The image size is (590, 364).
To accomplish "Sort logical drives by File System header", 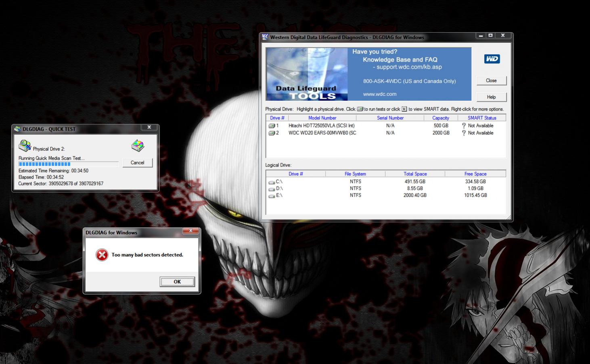I will click(355, 174).
